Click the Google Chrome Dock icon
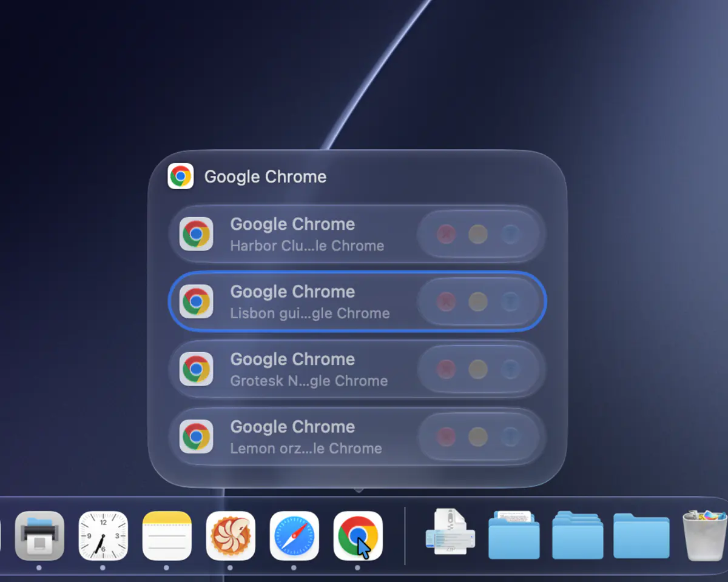This screenshot has width=728, height=582. 358,536
